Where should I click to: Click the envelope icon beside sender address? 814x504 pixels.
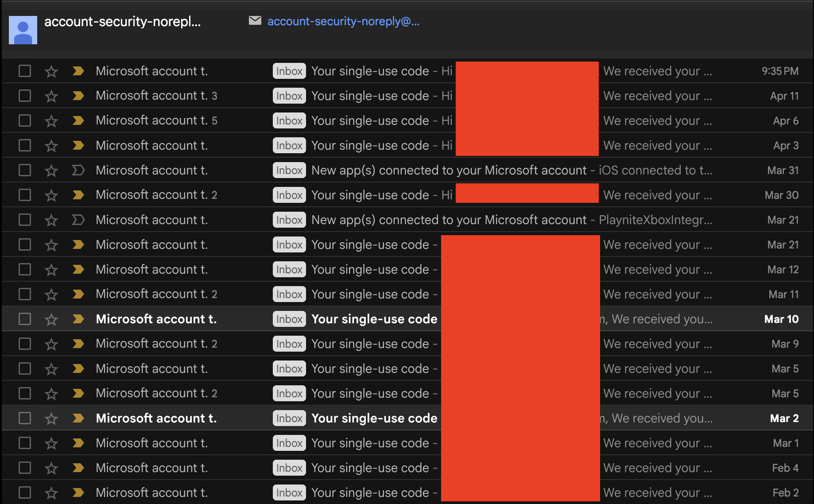[255, 21]
